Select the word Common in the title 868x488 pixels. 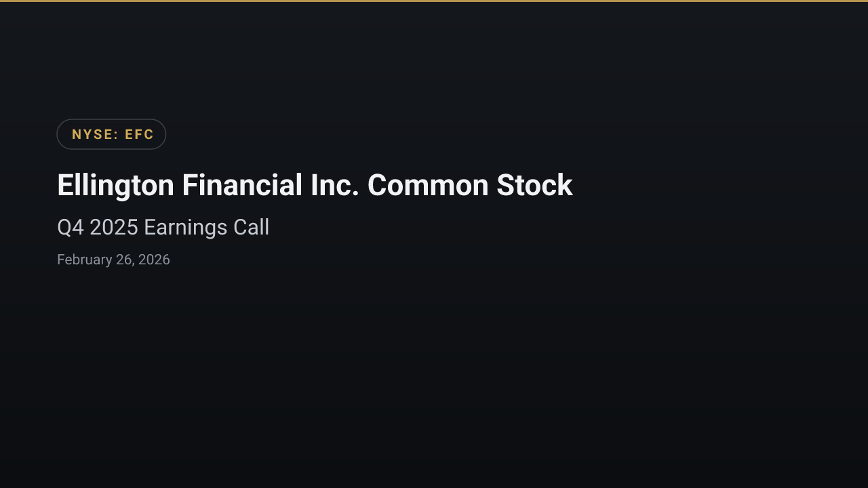click(x=428, y=185)
